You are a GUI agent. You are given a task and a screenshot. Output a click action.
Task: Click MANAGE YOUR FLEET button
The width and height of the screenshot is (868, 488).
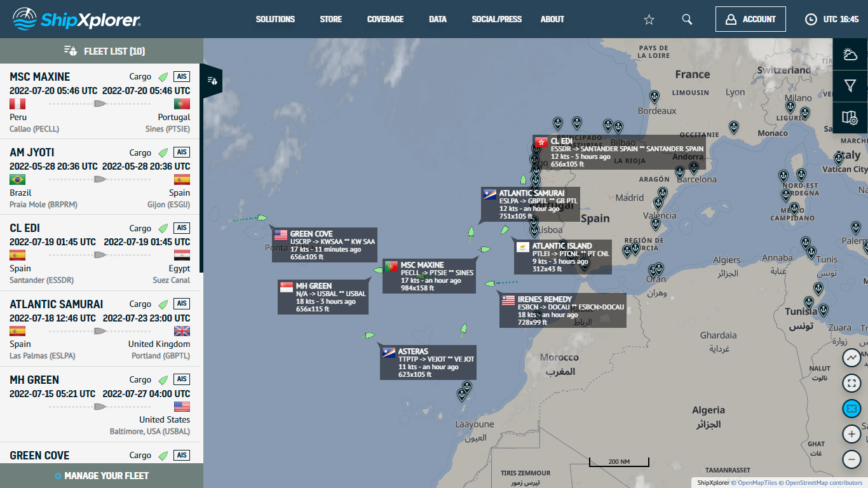tap(102, 476)
